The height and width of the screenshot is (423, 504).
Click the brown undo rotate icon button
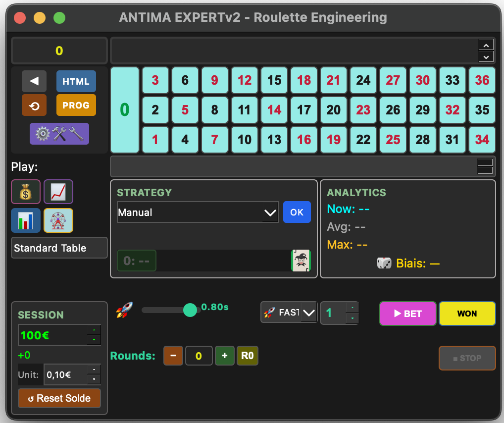[34, 105]
